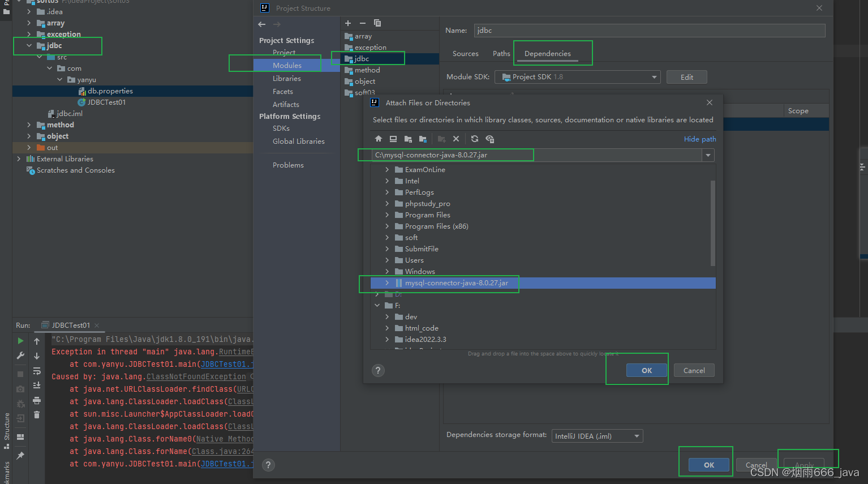The image size is (868, 484).
Task: Select the phpstudy_pro folder in chooser
Action: tap(427, 203)
